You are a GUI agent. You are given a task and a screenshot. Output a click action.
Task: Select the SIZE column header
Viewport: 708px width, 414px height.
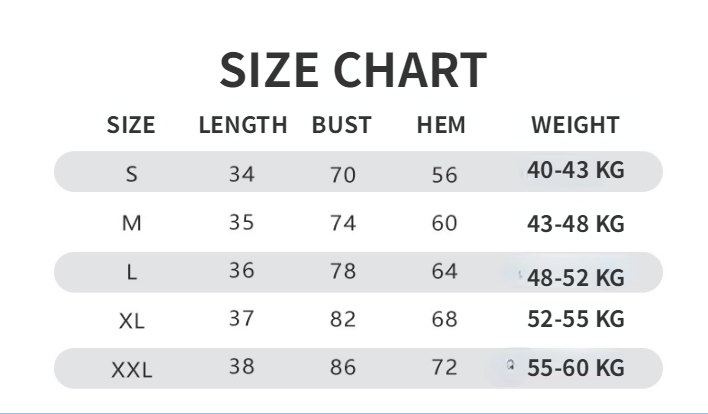[x=131, y=126]
